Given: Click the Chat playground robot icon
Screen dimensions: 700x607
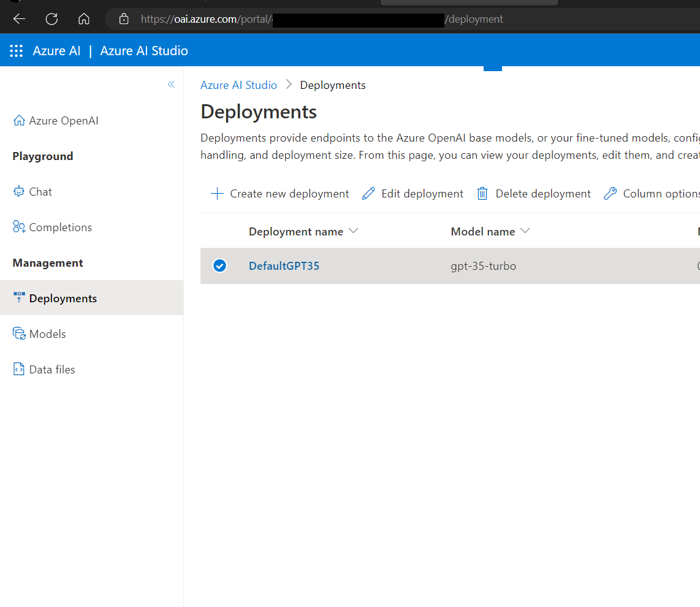Looking at the screenshot, I should click(19, 192).
